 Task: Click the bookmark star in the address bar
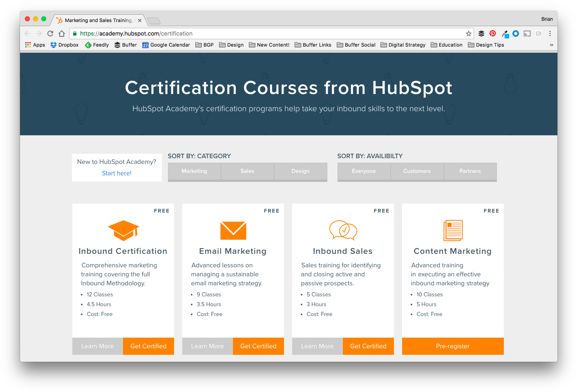468,34
